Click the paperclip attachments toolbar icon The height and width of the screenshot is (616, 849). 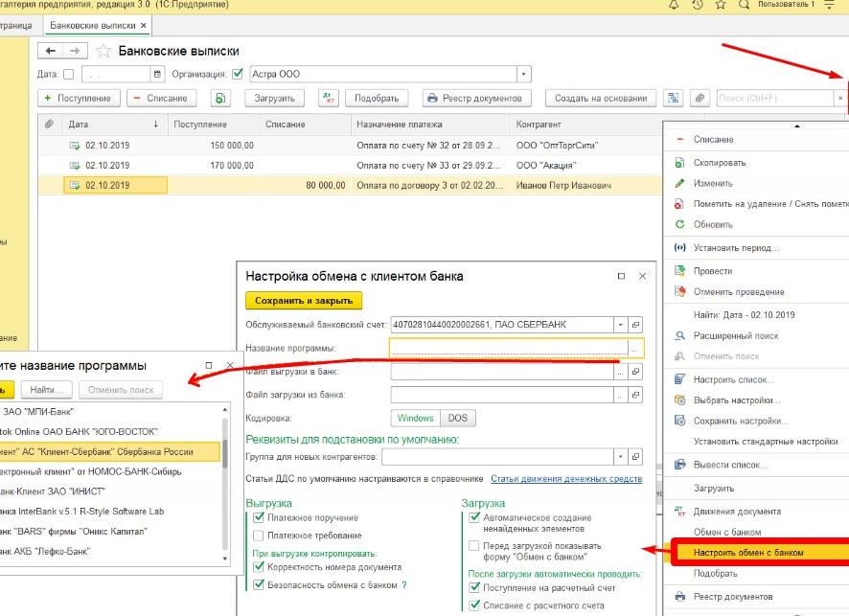(x=700, y=98)
